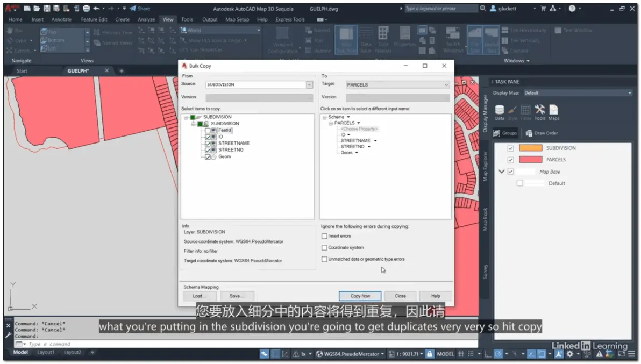The height and width of the screenshot is (364, 641).
Task: Click the WGS84.PseudoMercator globe icon in status bar
Action: click(319, 354)
